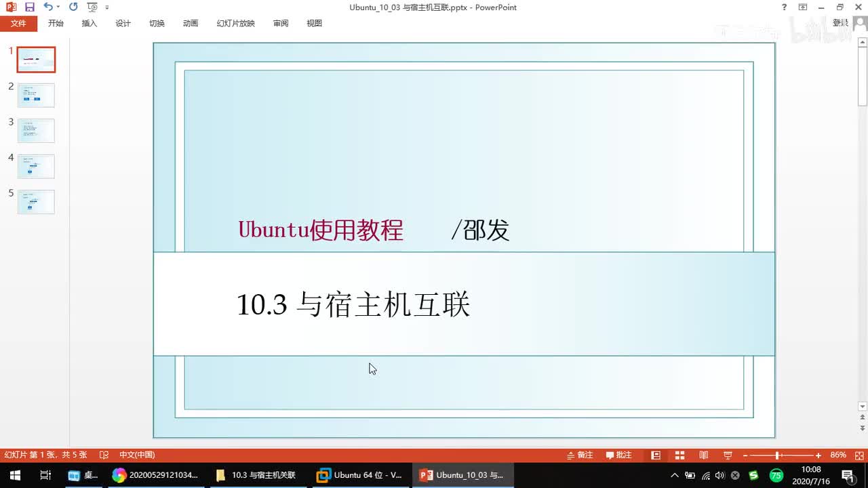This screenshot has height=488, width=868.
Task: Open Ribbon Display Options icon
Action: [x=803, y=7]
